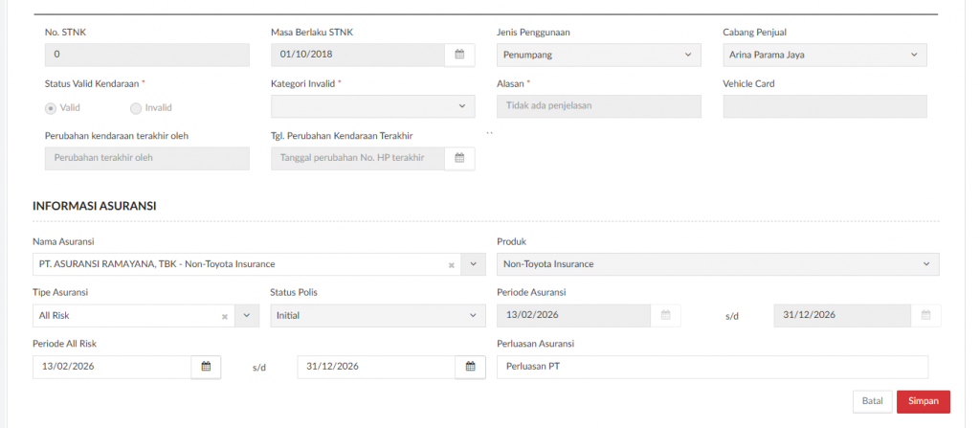Open the Periode Asuransi start date calendar
This screenshot has width=980, height=428.
(667, 315)
